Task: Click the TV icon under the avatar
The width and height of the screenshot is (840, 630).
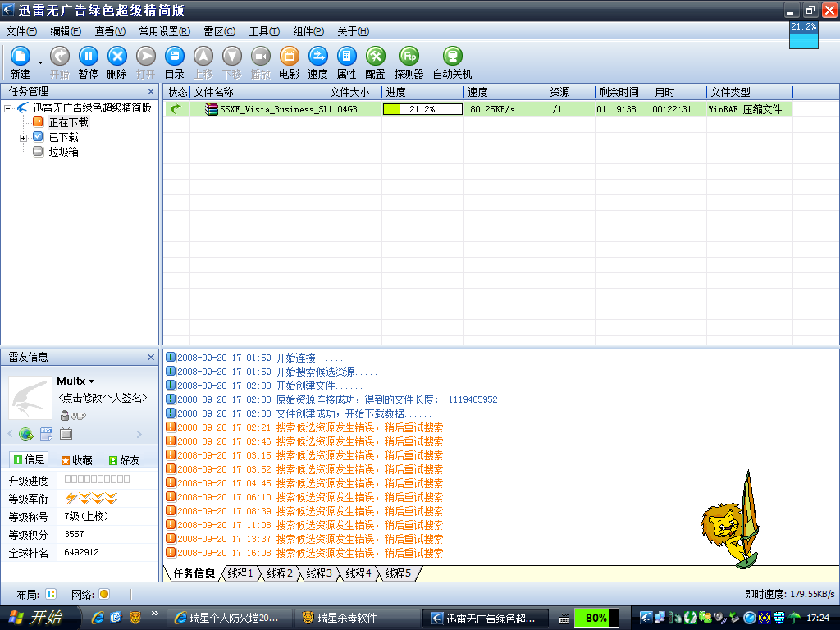Action: pos(66,433)
